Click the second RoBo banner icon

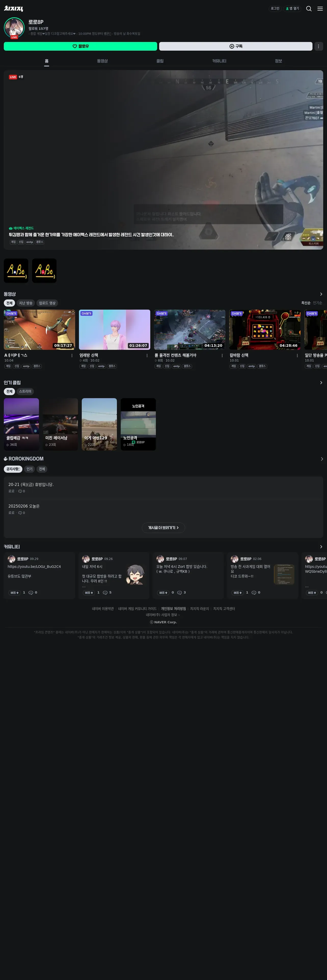coord(44,270)
